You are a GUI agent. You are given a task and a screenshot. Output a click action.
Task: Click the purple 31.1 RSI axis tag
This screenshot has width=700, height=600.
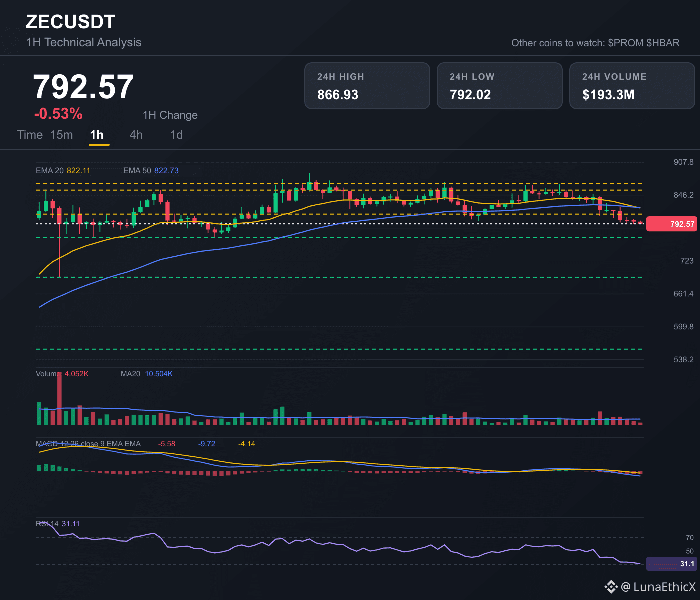point(671,564)
